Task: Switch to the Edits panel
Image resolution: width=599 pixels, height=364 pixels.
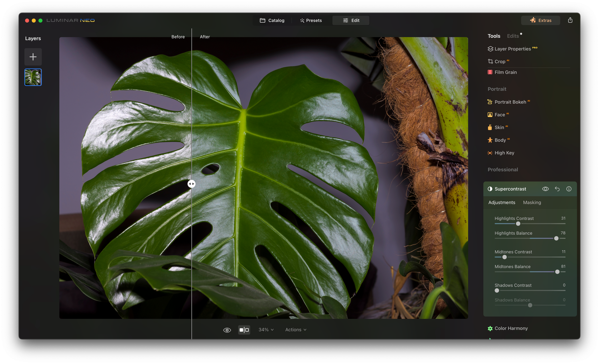Action: (x=513, y=36)
